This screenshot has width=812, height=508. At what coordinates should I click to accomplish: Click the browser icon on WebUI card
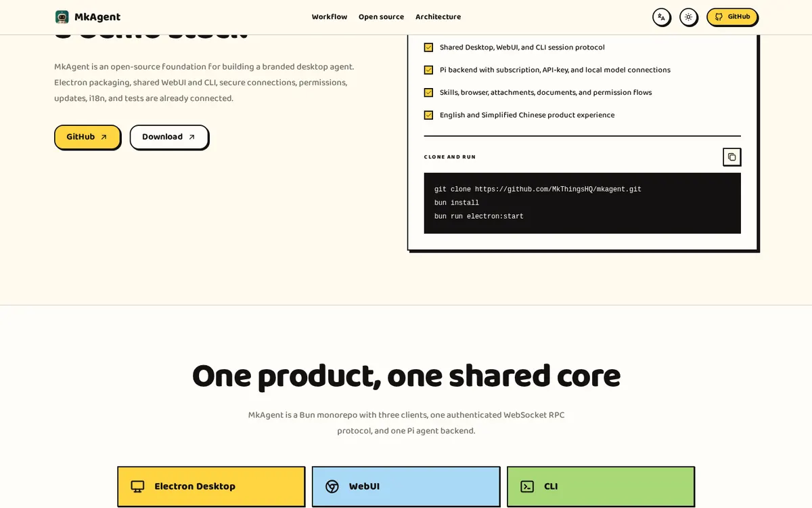coord(332,486)
